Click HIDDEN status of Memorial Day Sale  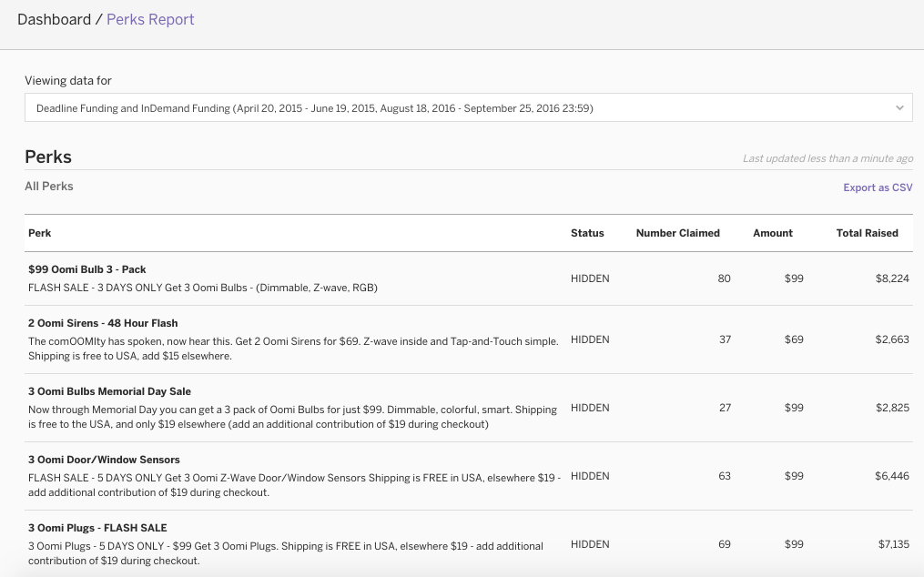pyautogui.click(x=590, y=408)
